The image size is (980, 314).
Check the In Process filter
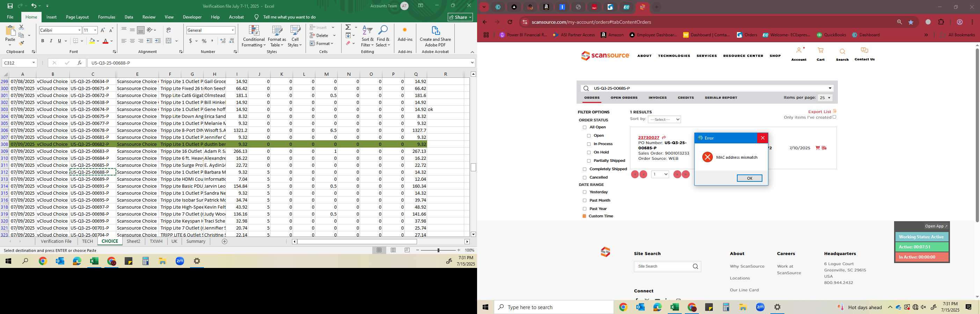[x=589, y=144]
